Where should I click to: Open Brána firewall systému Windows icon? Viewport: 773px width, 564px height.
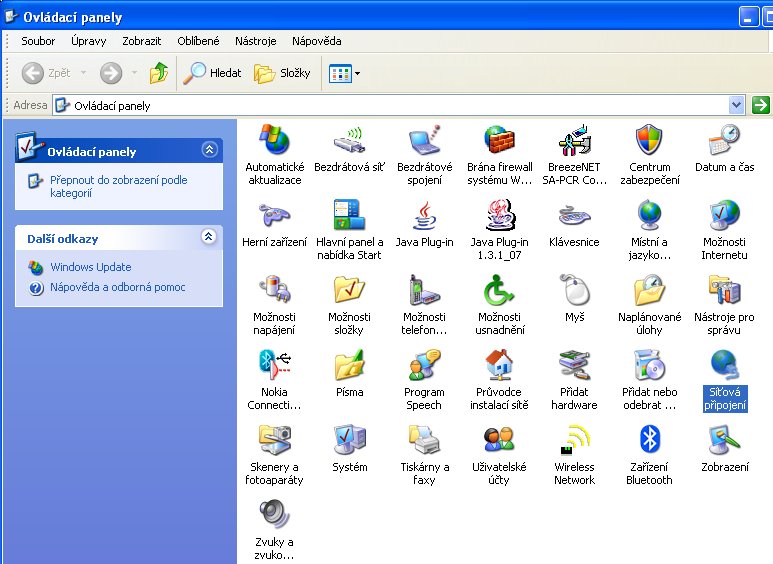pyautogui.click(x=499, y=141)
